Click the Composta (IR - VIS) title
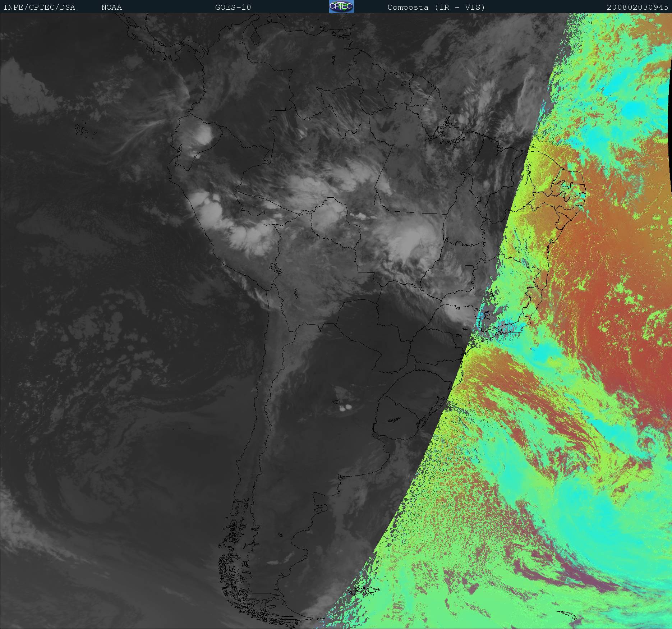This screenshot has height=629, width=672. click(x=436, y=7)
